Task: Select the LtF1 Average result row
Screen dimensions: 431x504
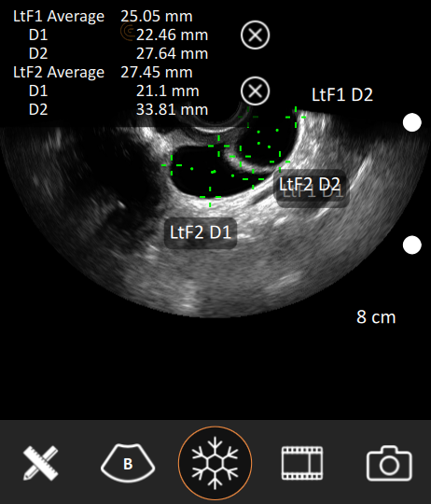Action: click(103, 17)
